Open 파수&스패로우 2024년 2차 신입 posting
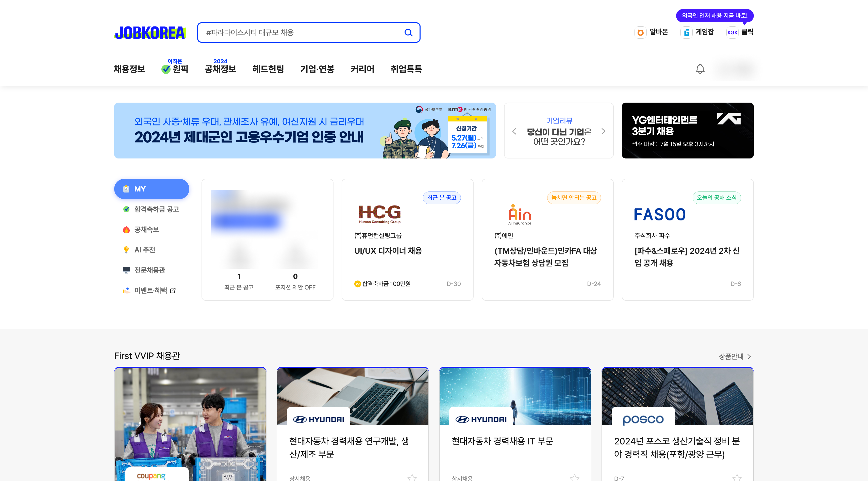 pyautogui.click(x=687, y=240)
